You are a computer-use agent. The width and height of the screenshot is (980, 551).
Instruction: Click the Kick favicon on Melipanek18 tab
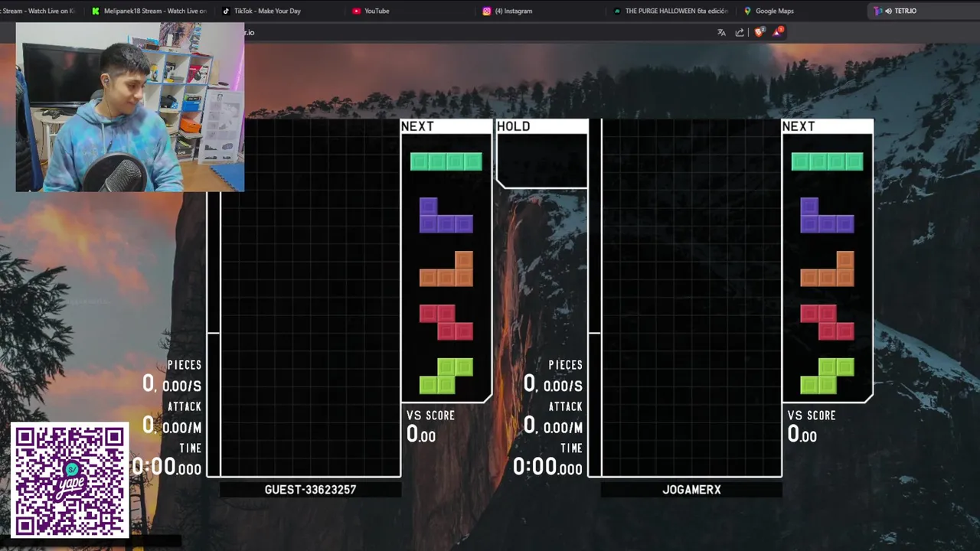[96, 11]
